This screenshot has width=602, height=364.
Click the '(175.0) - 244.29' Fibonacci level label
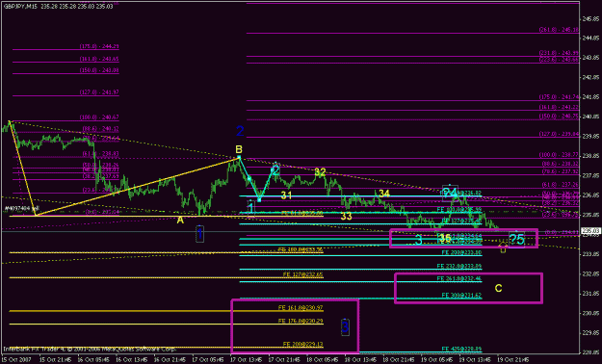[x=99, y=46]
